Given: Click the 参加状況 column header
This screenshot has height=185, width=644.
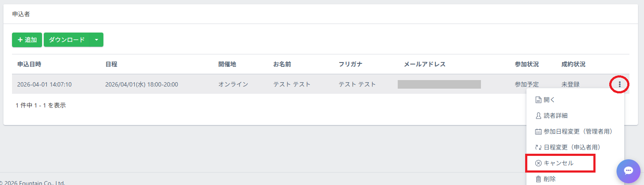Looking at the screenshot, I should point(526,64).
